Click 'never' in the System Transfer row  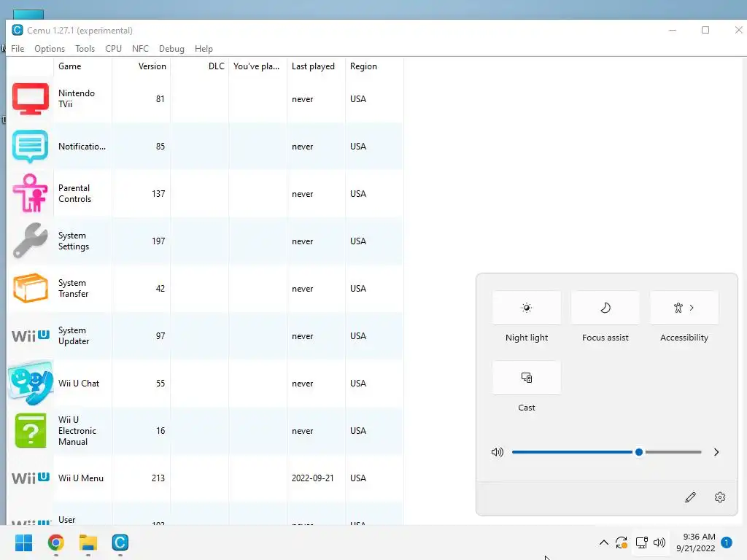[302, 289]
